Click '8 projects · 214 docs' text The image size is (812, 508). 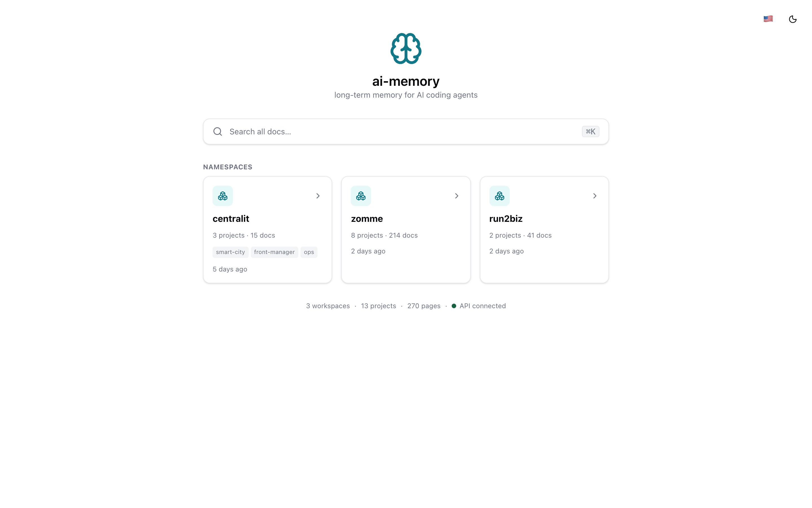click(384, 235)
